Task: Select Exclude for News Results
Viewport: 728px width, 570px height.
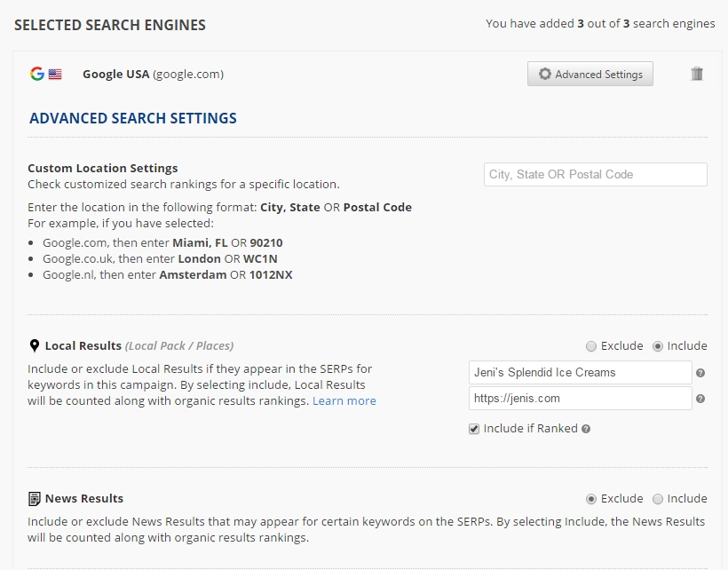Action: (591, 499)
